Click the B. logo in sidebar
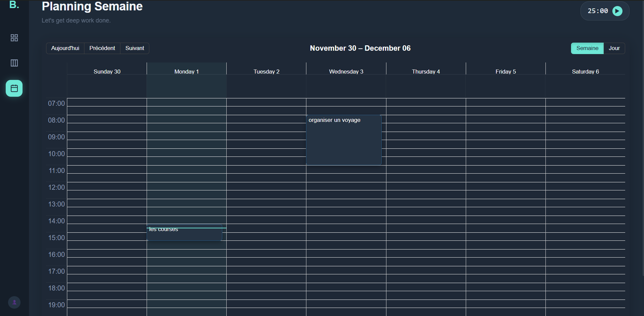644x316 pixels. coord(14,5)
